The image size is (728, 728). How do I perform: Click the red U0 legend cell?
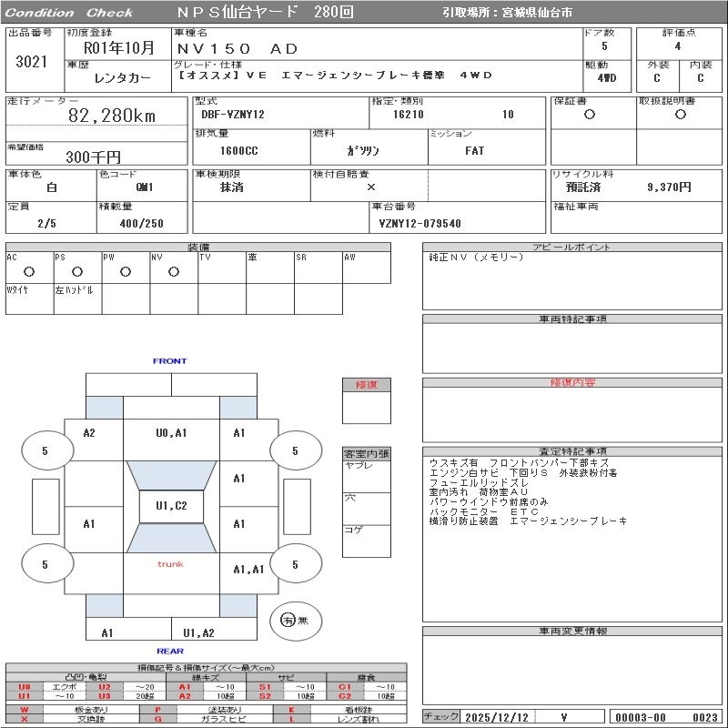click(25, 687)
